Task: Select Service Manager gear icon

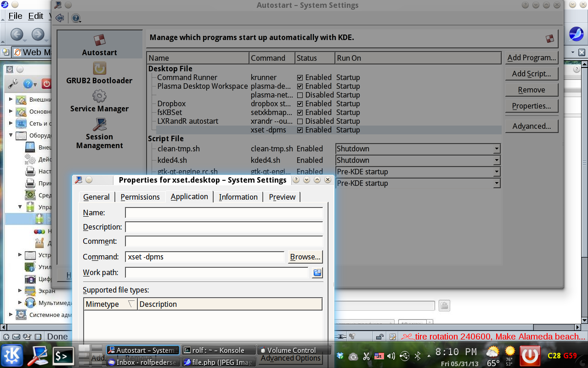Action: [99, 96]
